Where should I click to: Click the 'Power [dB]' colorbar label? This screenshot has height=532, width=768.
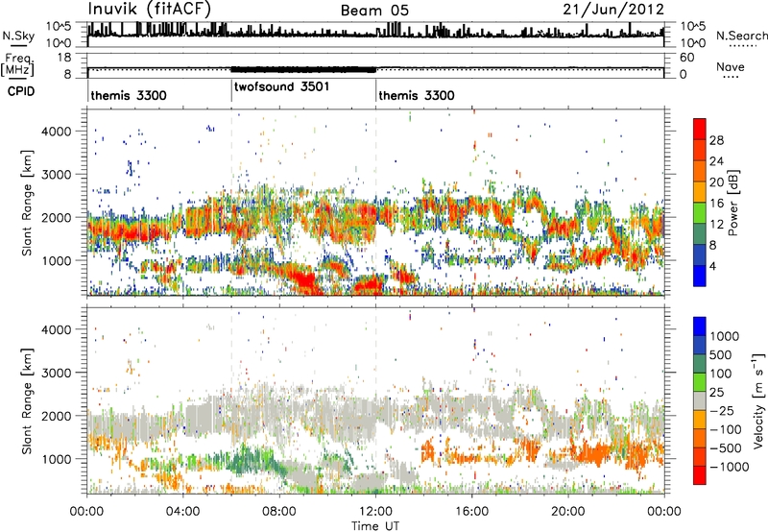(x=732, y=203)
